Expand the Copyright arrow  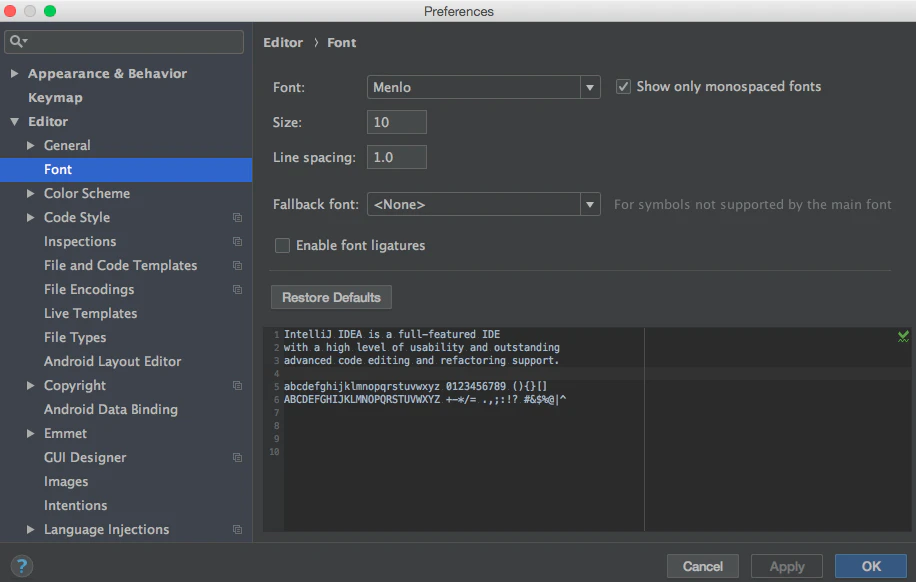point(30,386)
